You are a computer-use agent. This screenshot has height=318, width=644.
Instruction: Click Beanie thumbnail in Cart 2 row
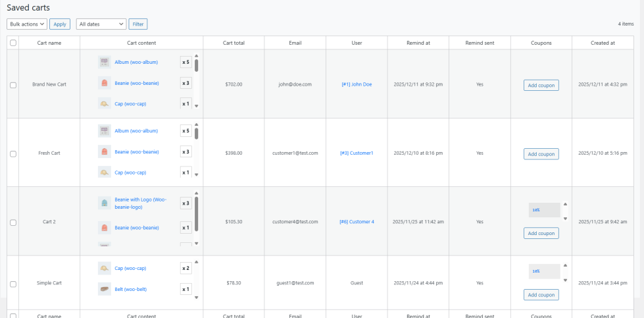105,228
